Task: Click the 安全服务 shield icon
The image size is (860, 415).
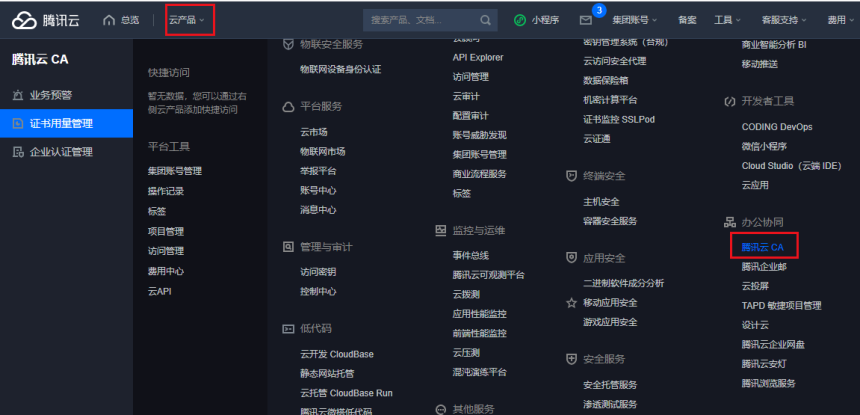Action: click(x=571, y=359)
